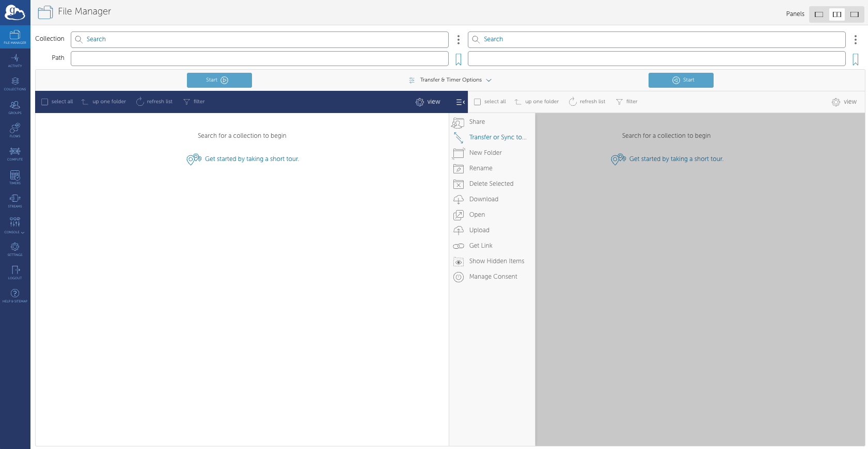The width and height of the screenshot is (868, 449).
Task: Choose Transfer or Sync to... in menu
Action: click(497, 137)
